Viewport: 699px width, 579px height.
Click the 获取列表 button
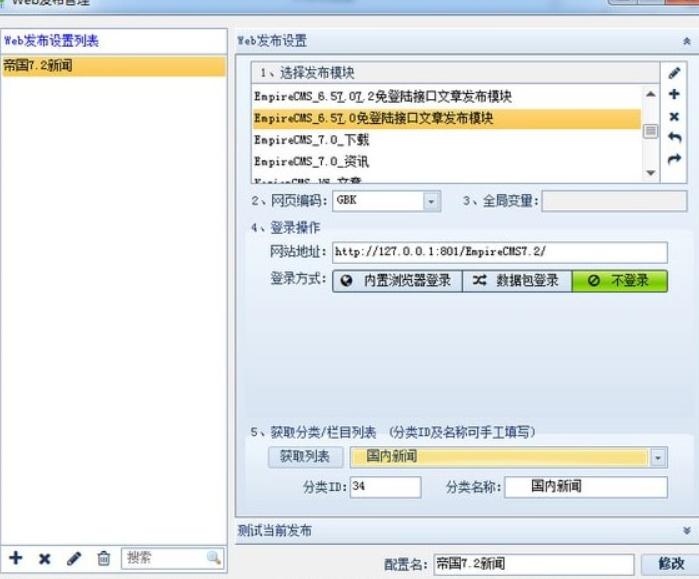click(305, 456)
